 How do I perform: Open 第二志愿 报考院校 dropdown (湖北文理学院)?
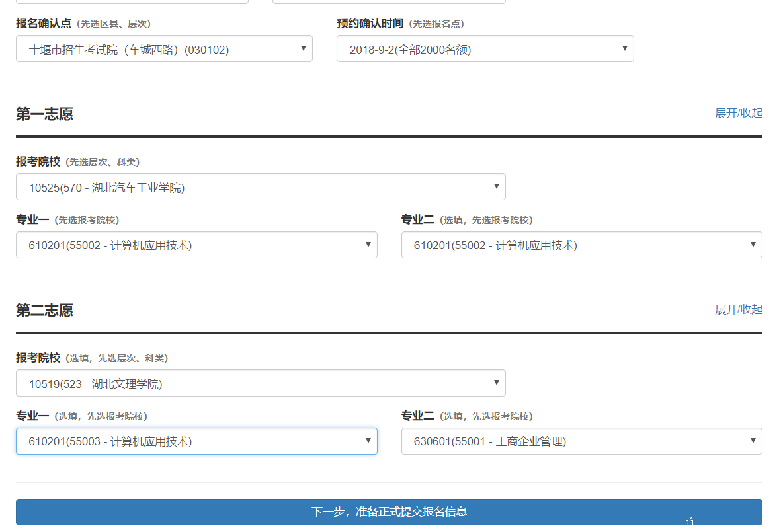[261, 383]
